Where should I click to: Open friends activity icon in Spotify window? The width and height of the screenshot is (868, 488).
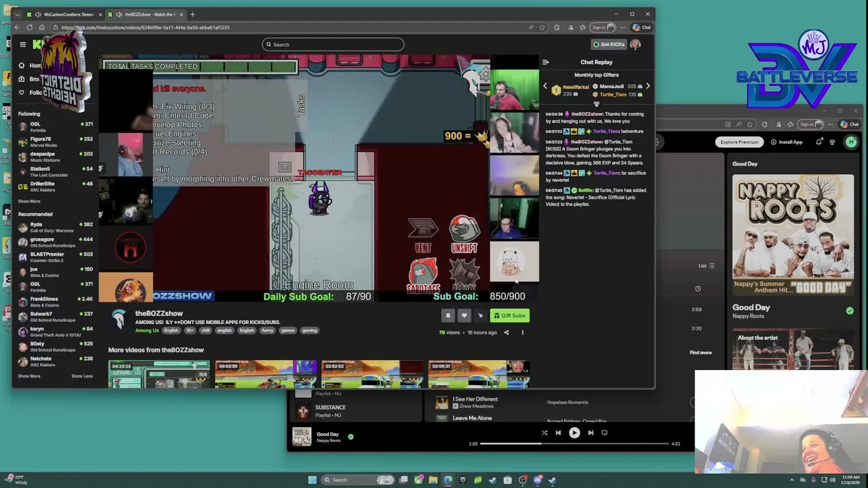832,142
